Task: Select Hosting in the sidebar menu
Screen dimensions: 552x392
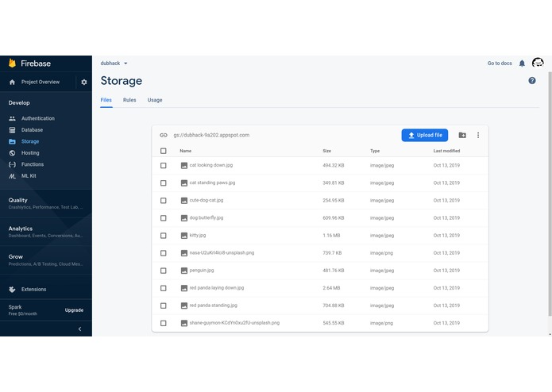Action: click(30, 153)
